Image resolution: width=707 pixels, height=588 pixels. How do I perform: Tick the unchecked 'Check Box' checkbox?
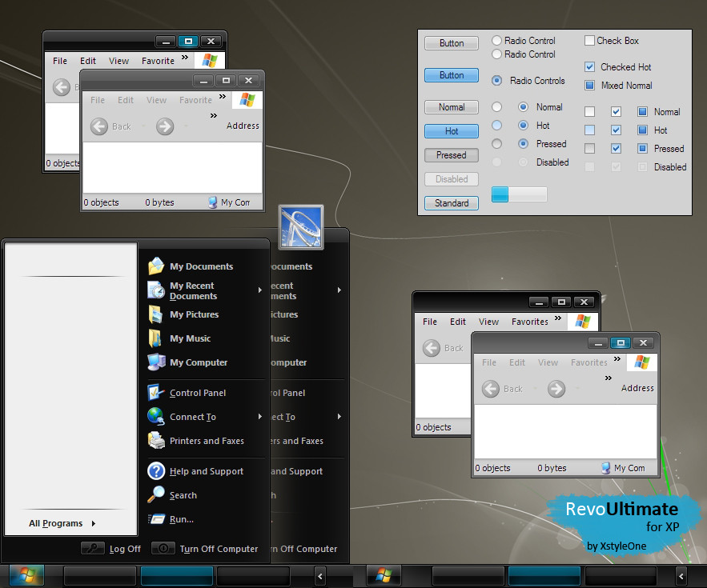pos(590,41)
